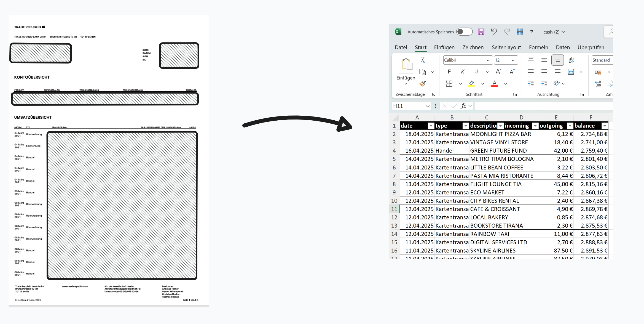Click the Copy pages icon
The image size is (644, 324).
[x=422, y=72]
